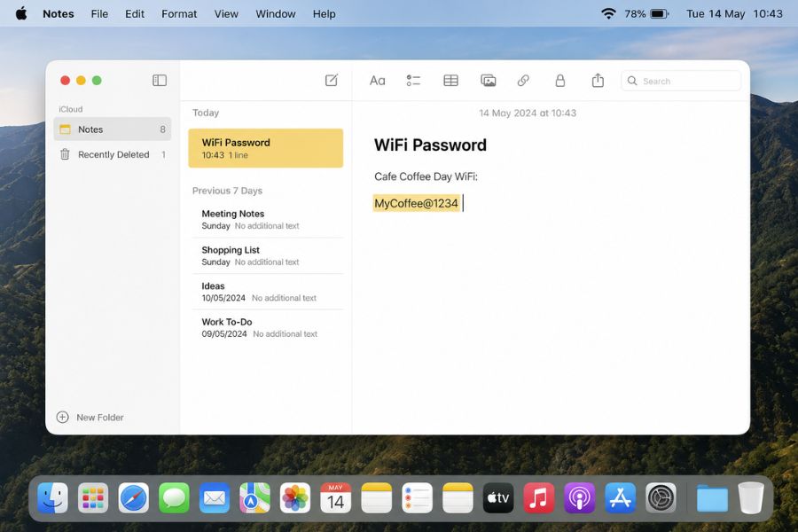Open the Meeting Notes note

pyautogui.click(x=268, y=219)
